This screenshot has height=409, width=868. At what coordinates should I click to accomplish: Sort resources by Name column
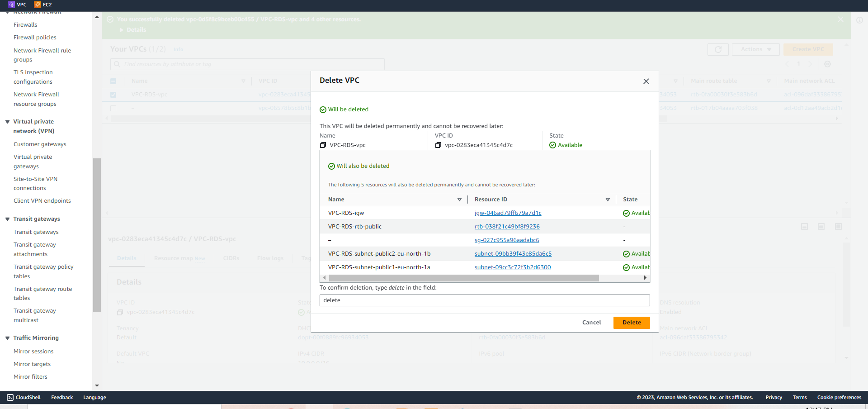pos(459,200)
